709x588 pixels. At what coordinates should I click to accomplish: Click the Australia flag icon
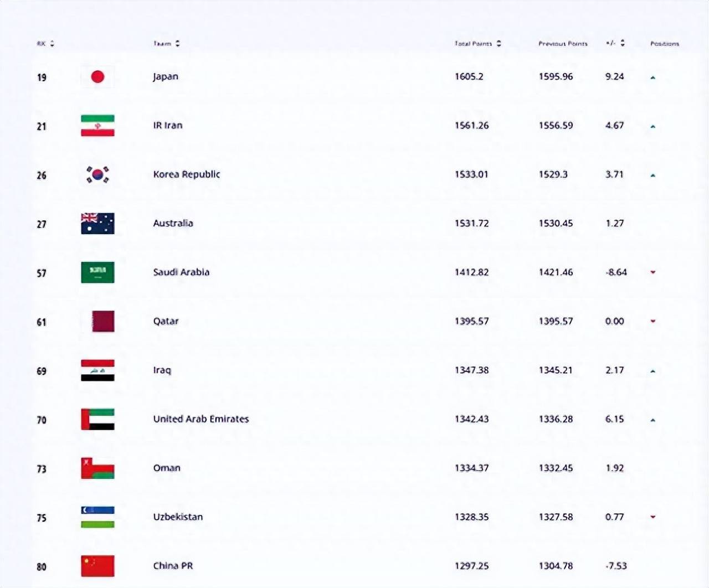(x=97, y=223)
